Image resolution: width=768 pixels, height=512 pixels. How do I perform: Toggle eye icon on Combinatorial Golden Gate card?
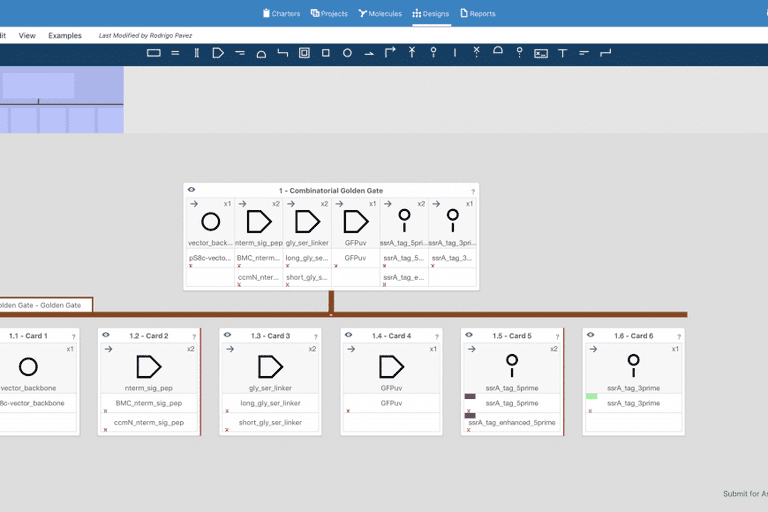[191, 190]
